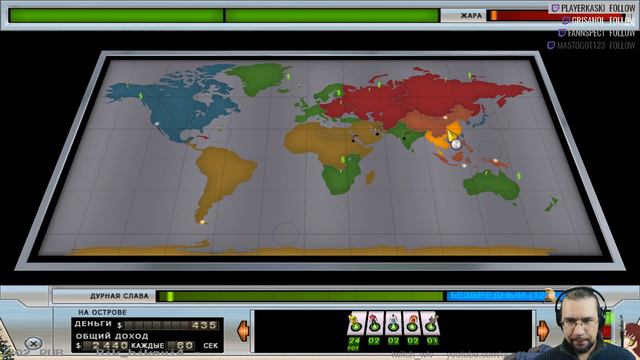The height and width of the screenshot is (360, 640).
Task: Select the white-coated minion card
Action: [393, 324]
